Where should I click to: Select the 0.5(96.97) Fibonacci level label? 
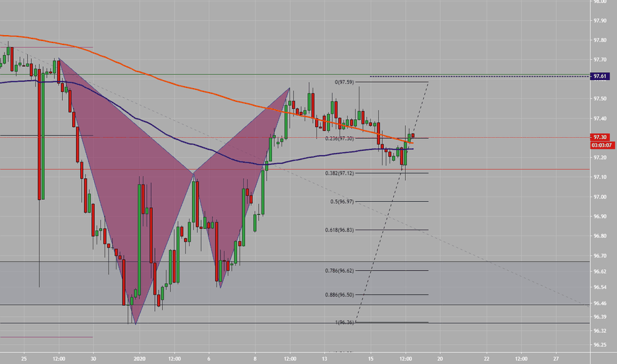tap(342, 201)
